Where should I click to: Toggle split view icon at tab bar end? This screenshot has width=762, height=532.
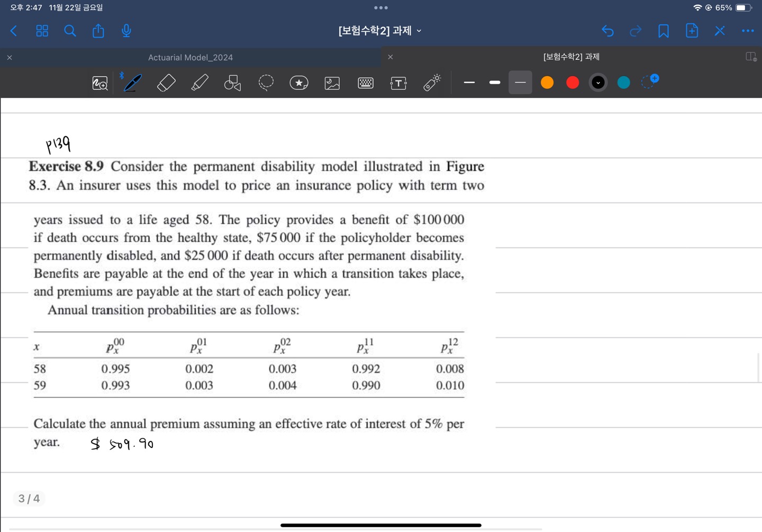coord(751,57)
